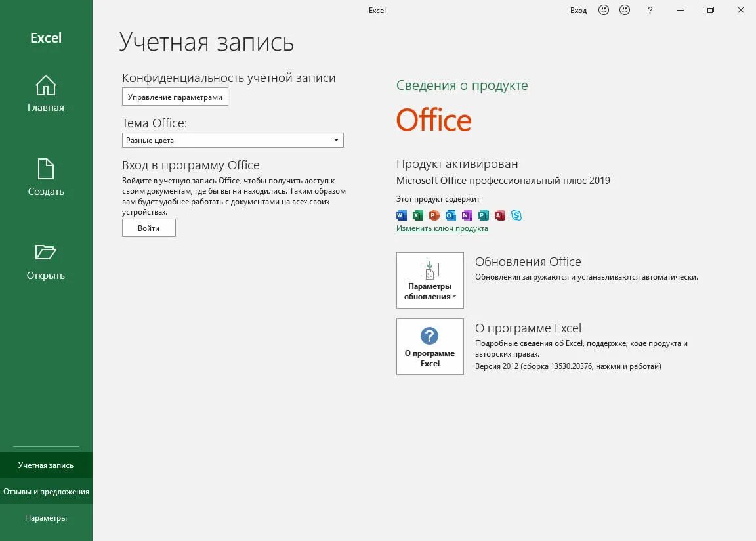Click the Продукт активирован heading
Image resolution: width=756 pixels, height=541 pixels.
457,164
